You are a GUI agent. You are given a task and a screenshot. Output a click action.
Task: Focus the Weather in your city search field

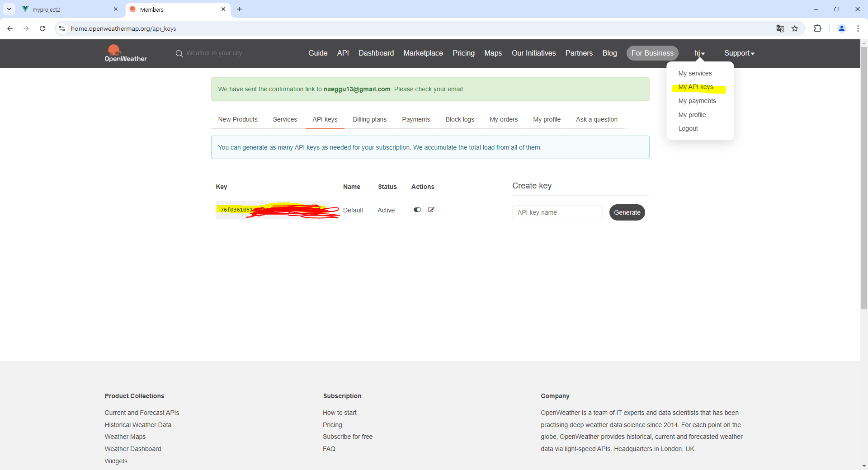[x=214, y=53]
